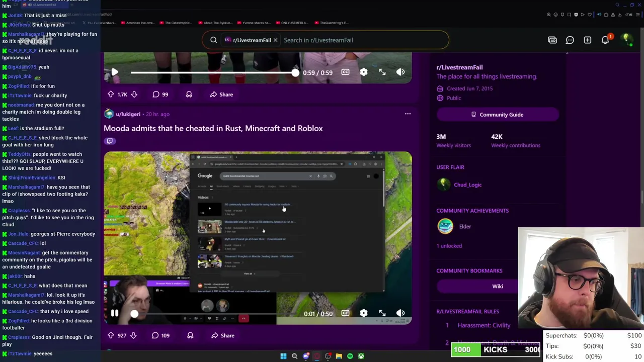The width and height of the screenshot is (644, 362).
Task: Open Spotify from the taskbar
Action: [350, 356]
